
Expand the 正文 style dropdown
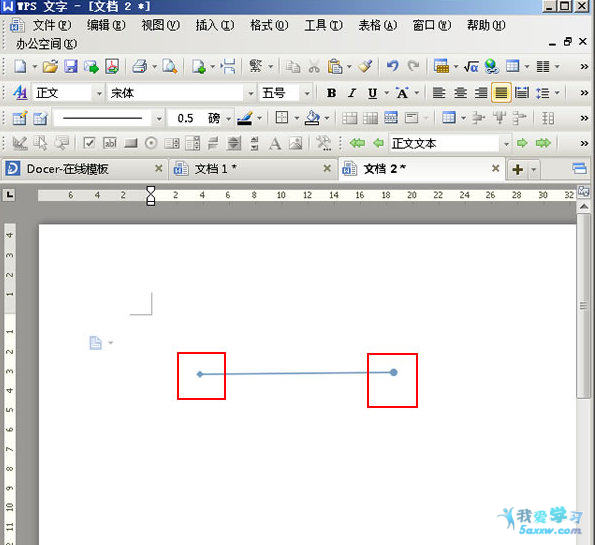(x=99, y=93)
